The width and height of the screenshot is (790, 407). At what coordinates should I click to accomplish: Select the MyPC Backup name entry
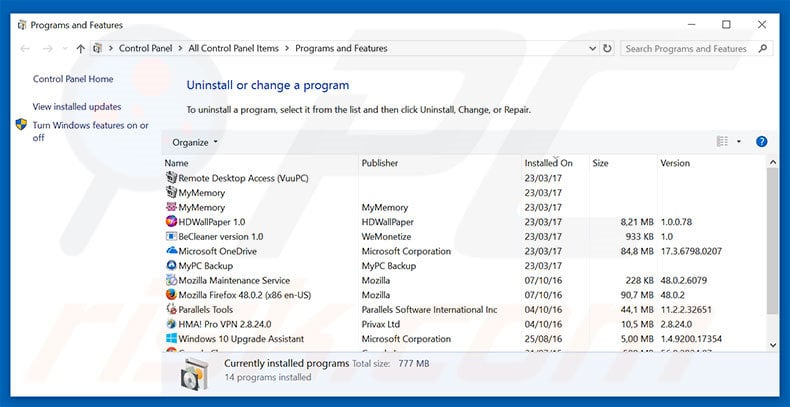point(206,265)
